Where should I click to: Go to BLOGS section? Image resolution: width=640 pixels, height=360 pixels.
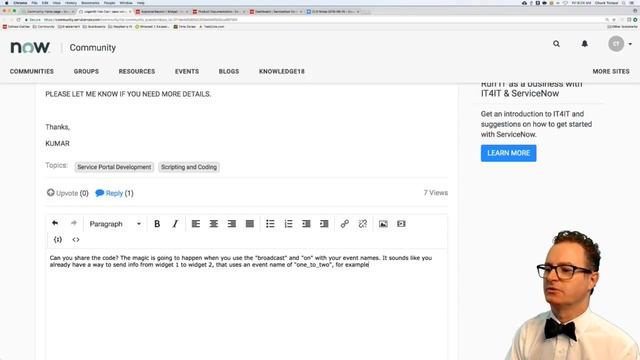click(x=229, y=71)
